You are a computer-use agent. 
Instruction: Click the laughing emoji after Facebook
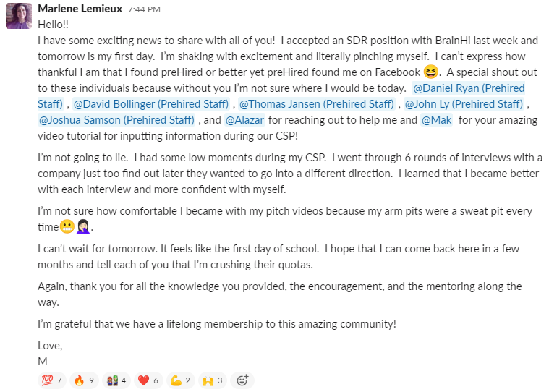(431, 72)
